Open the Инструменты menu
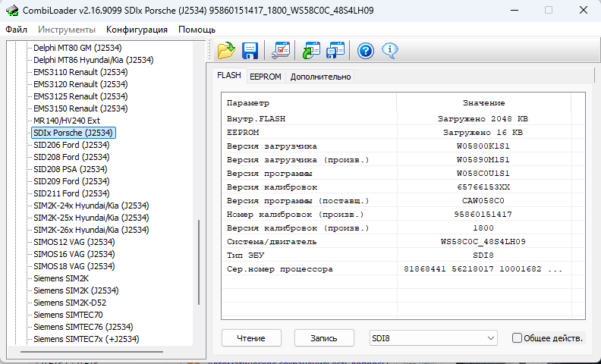Viewport: 601px width, 364px height. coord(67,30)
